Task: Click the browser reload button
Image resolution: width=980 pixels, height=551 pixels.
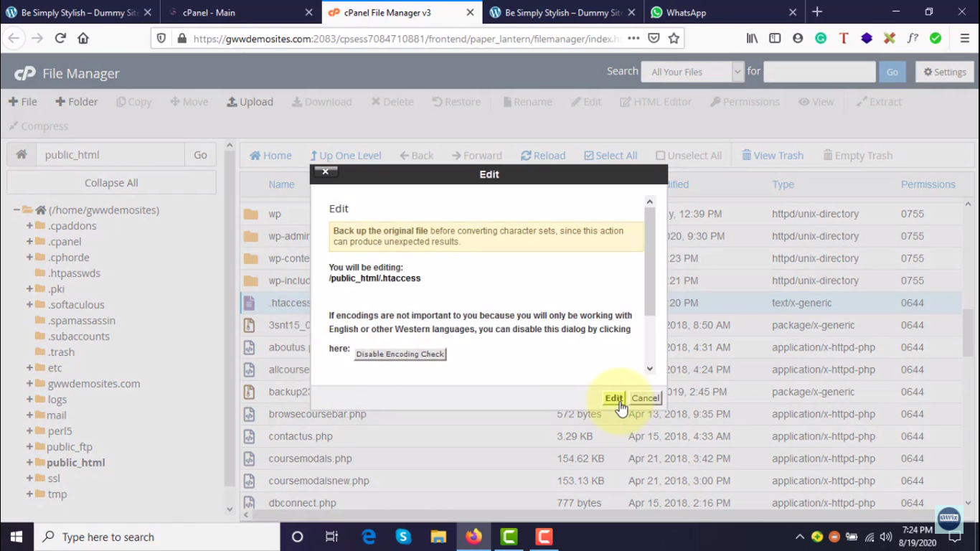Action: point(60,39)
